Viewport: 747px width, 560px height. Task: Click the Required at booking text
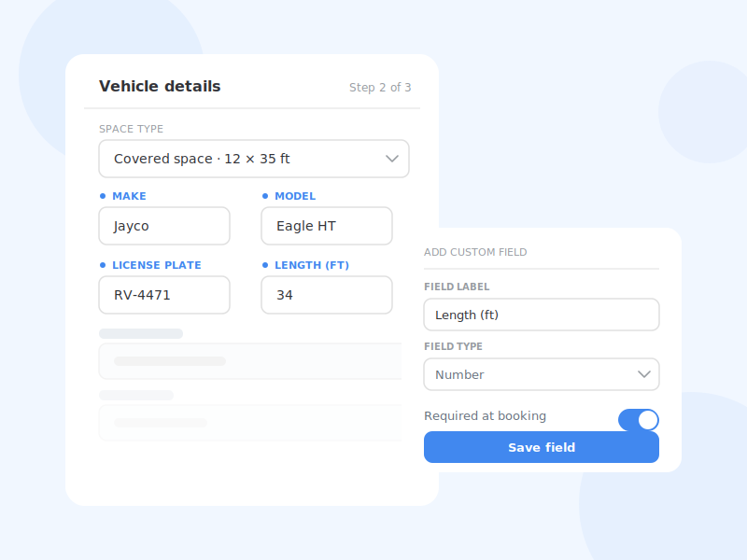click(485, 415)
